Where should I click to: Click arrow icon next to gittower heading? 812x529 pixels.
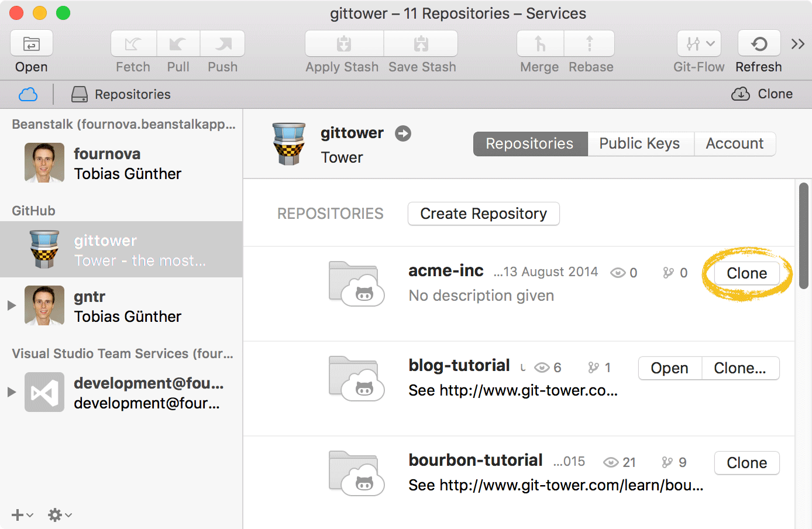[403, 133]
